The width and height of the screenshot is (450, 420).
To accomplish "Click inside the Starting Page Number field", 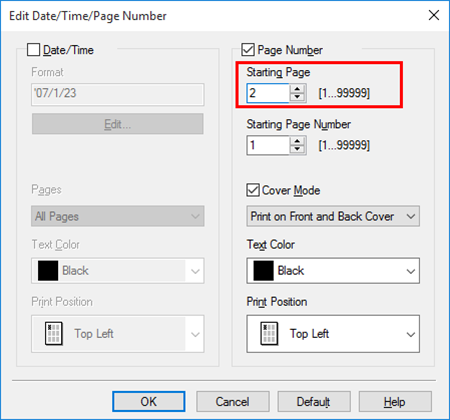I will (268, 145).
